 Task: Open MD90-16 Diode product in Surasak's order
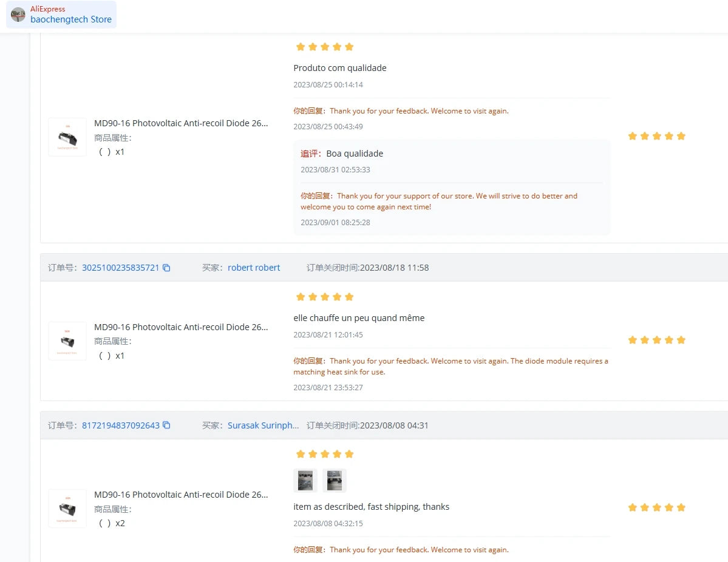(181, 495)
